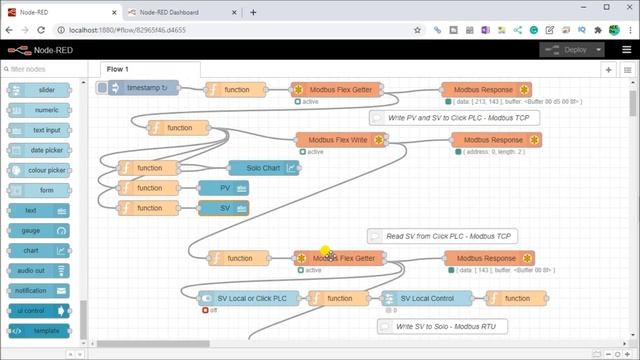Open the browser extensions puzzle icon

pyautogui.click(x=598, y=30)
